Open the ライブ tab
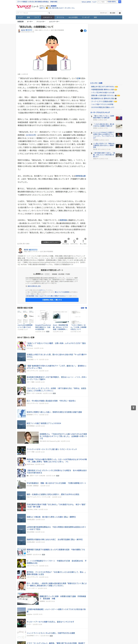Screen dimensions: 138x644 (x=37, y=17)
